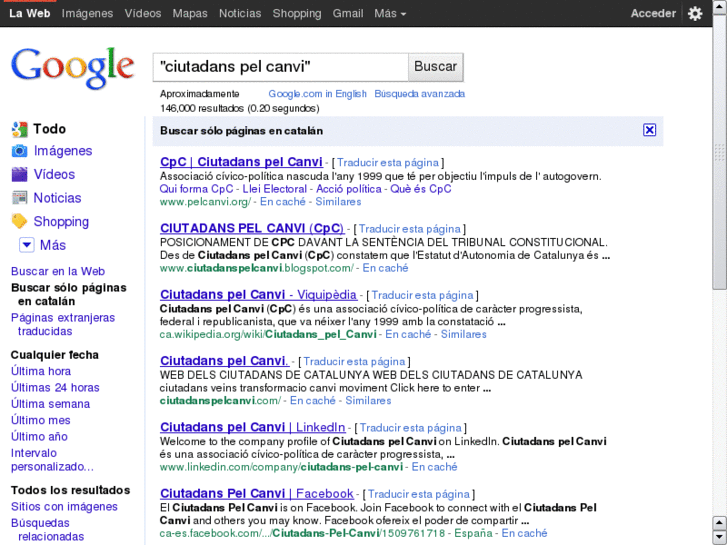Switch to Imágenes in top bar

click(87, 13)
